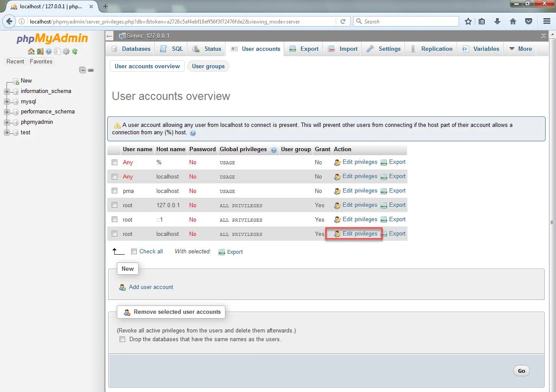Viewport: 556px width, 392px height.
Task: Click the help icon after the warning message
Action: click(193, 133)
